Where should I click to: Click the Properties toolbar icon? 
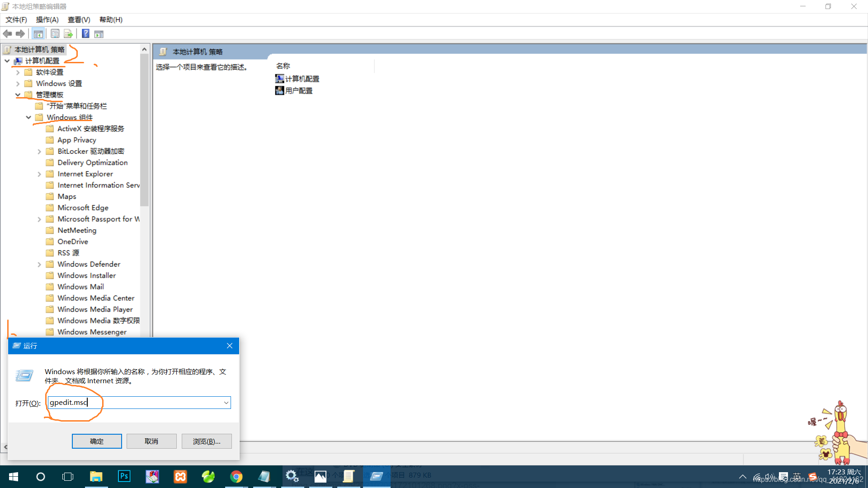coord(55,34)
